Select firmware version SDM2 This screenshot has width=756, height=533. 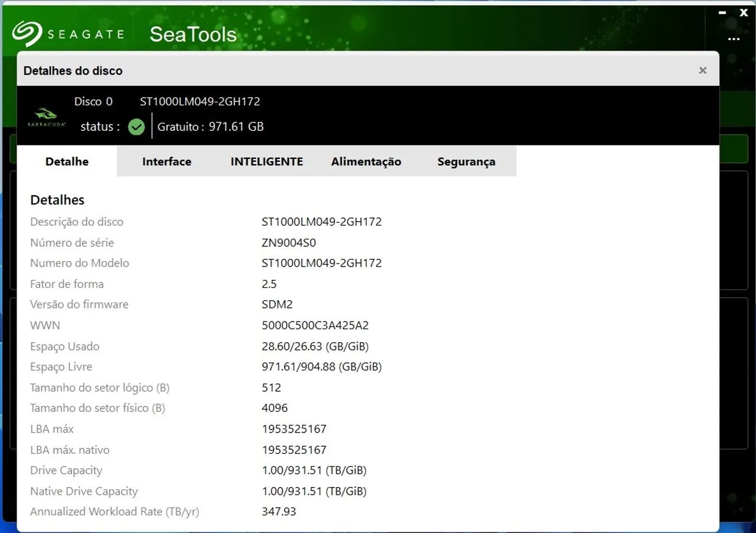click(277, 304)
